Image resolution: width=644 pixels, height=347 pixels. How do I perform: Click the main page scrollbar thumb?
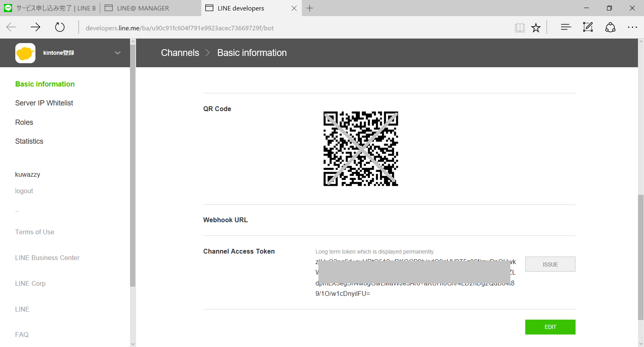click(x=641, y=258)
